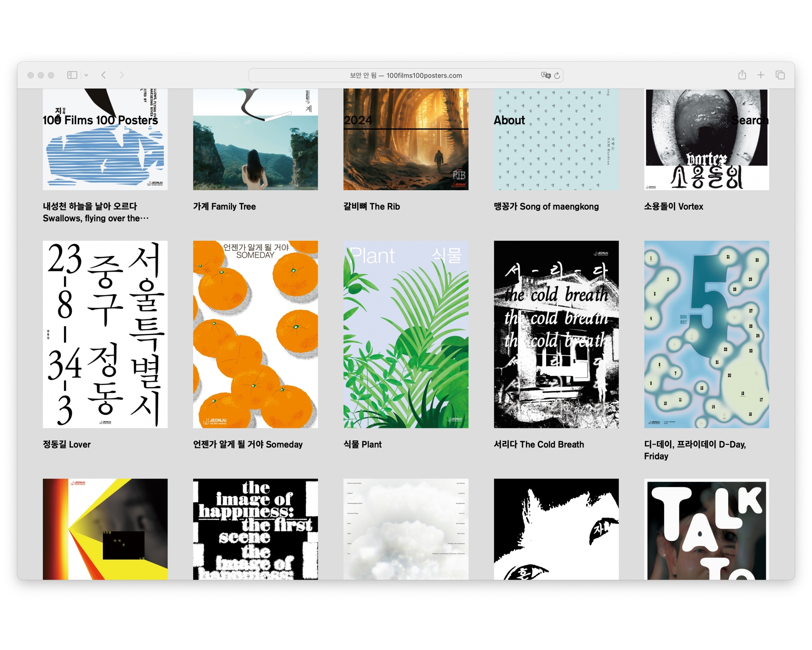Open the About menu link
Image resolution: width=812 pixels, height=650 pixels.
click(509, 120)
